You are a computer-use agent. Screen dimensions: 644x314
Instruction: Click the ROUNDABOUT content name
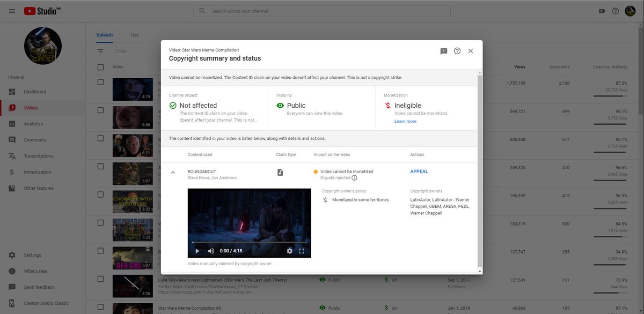[202, 171]
